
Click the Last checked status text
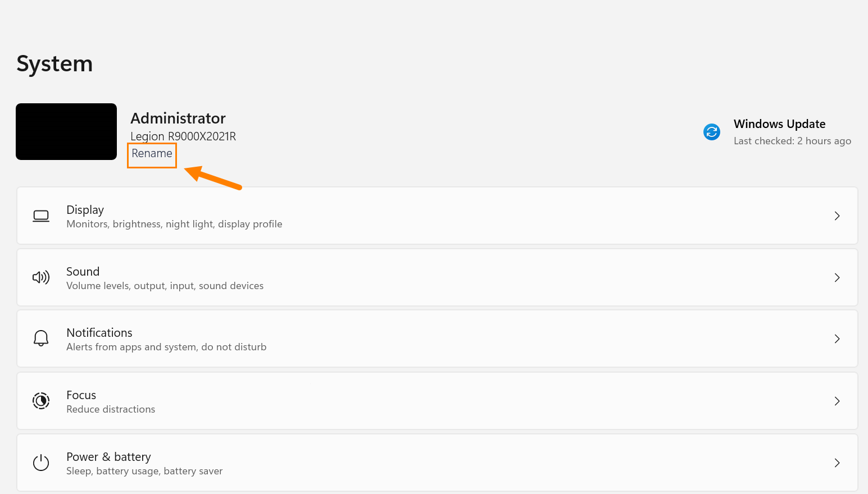(x=792, y=141)
